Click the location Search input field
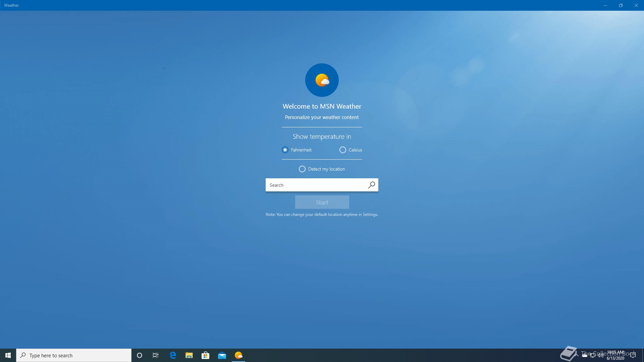 pyautogui.click(x=315, y=185)
